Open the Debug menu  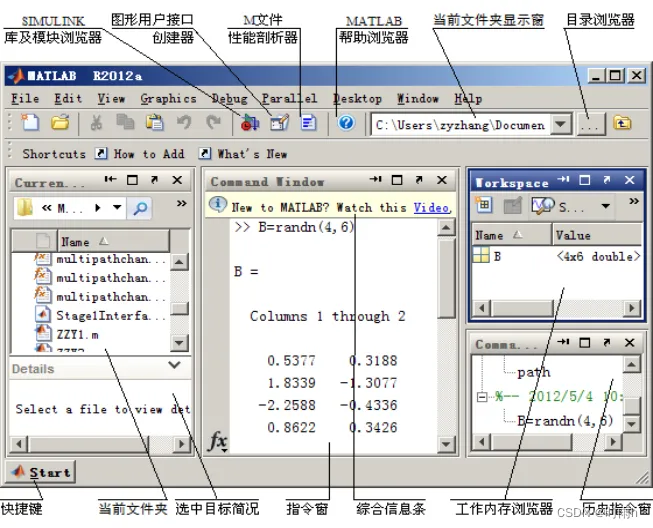(x=229, y=99)
